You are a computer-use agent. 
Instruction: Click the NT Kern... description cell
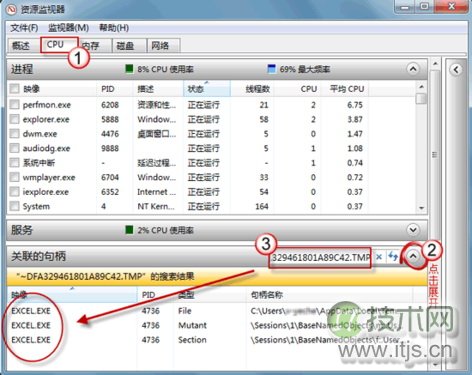coord(156,206)
